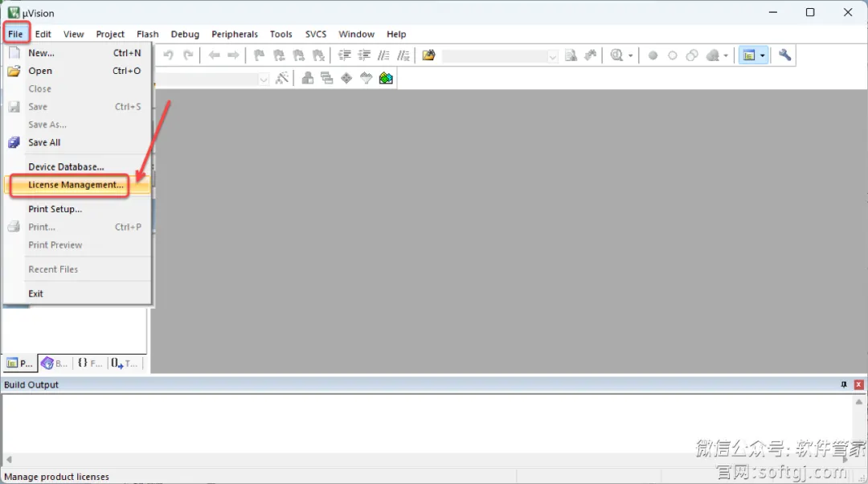Navigate forwards with the right arrow icon
Viewport: 868px width, 484px height.
(234, 55)
